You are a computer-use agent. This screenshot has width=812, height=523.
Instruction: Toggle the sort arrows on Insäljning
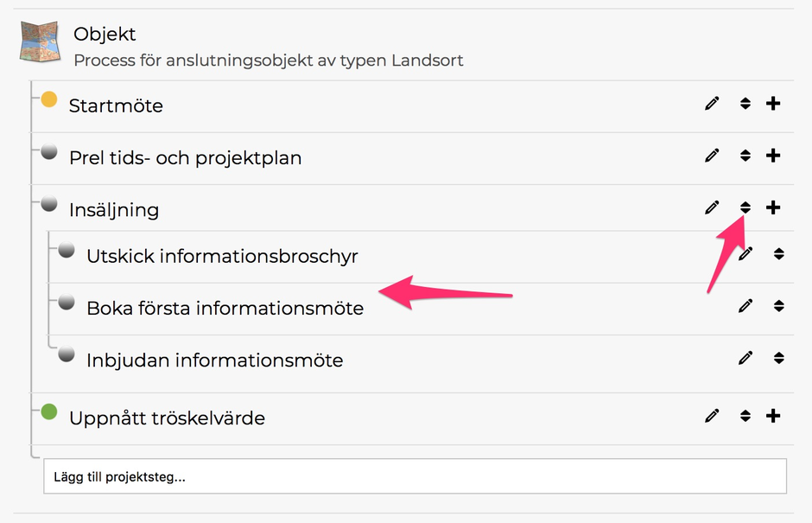[x=745, y=207]
